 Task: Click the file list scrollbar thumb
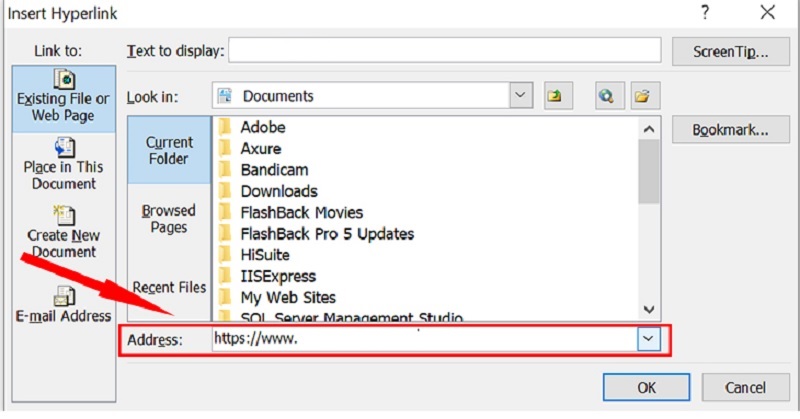point(649,172)
